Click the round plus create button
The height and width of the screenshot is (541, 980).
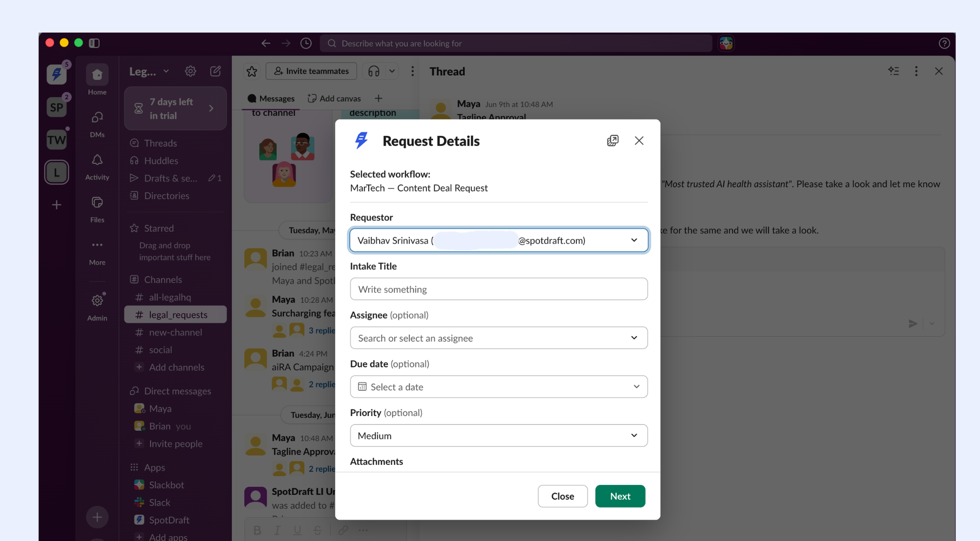coord(97,517)
